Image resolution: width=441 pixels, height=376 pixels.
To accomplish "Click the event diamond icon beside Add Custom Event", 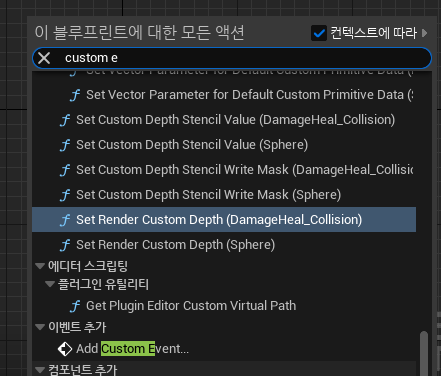I will (65, 349).
